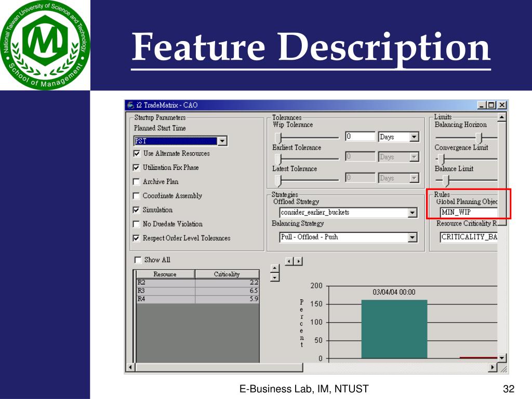The height and width of the screenshot is (399, 532).
Task: Click the chart left arrow button
Action: [x=289, y=261]
